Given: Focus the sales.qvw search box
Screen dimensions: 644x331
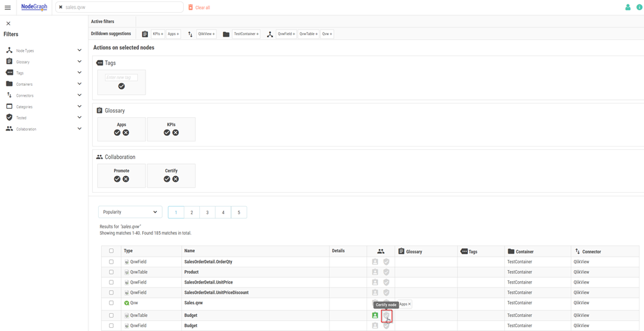Looking at the screenshot, I should click(x=121, y=8).
